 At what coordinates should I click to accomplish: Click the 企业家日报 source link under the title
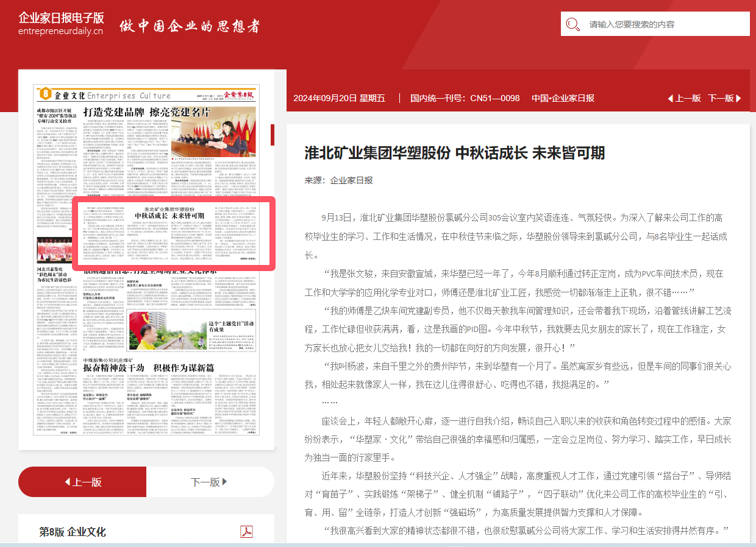click(351, 180)
